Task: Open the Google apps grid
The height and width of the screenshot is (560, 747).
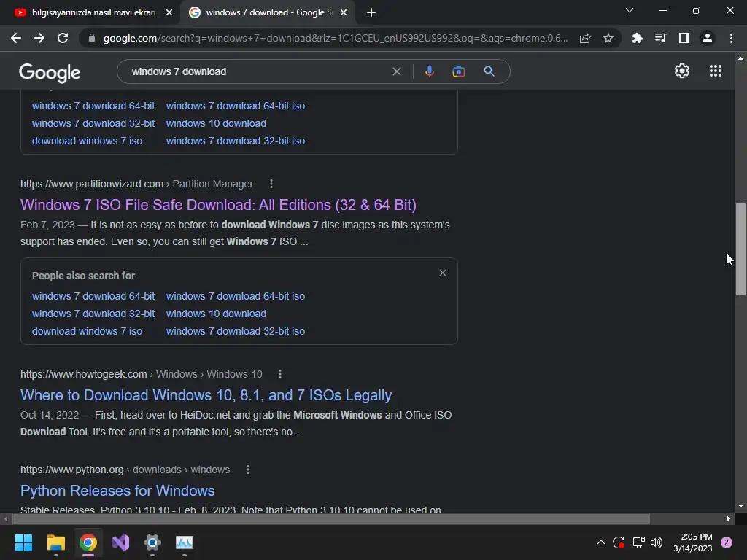Action: point(715,71)
